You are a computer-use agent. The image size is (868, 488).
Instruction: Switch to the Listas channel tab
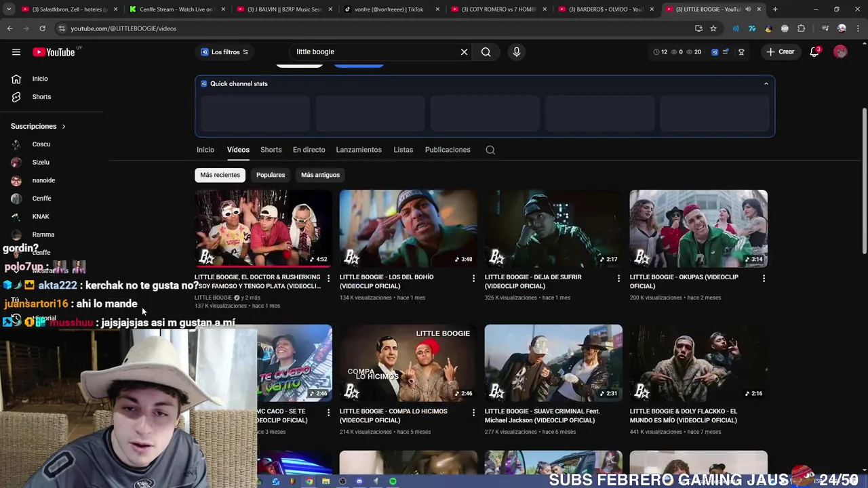click(403, 150)
